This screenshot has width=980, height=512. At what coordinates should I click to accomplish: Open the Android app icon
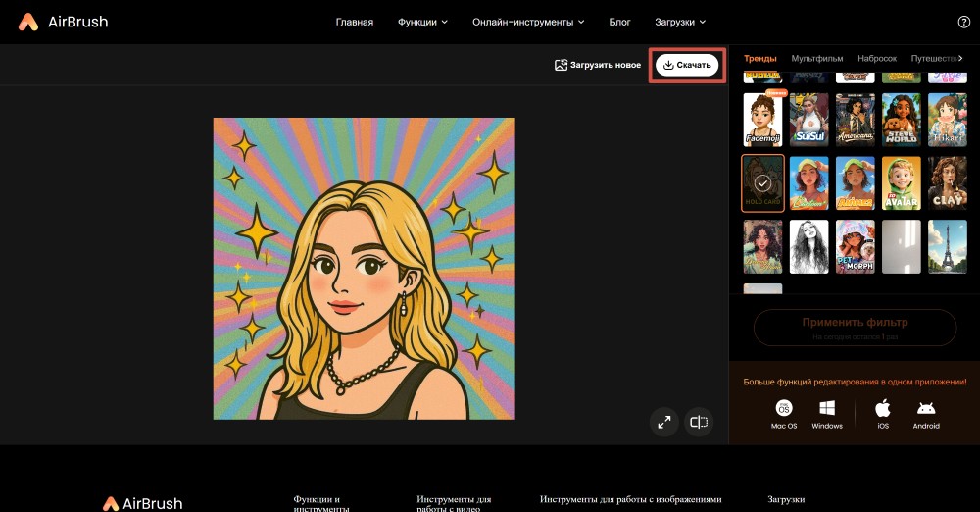pyautogui.click(x=926, y=408)
